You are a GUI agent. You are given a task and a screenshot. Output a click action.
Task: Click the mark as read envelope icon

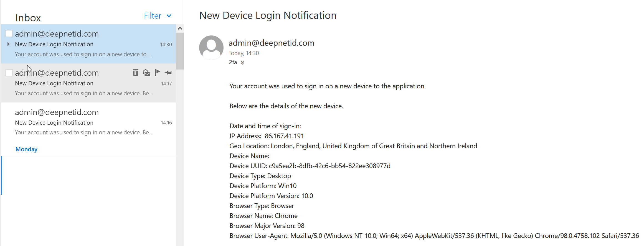(x=146, y=73)
